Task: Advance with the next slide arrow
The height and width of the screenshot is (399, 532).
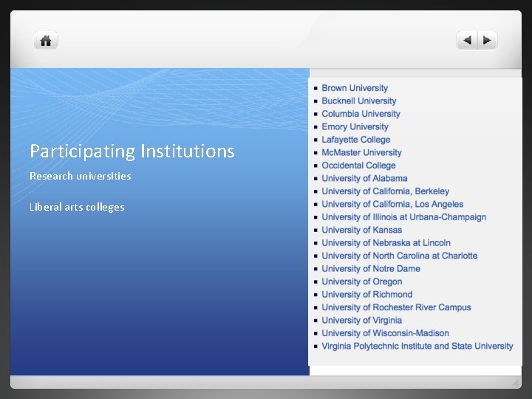Action: (x=488, y=41)
